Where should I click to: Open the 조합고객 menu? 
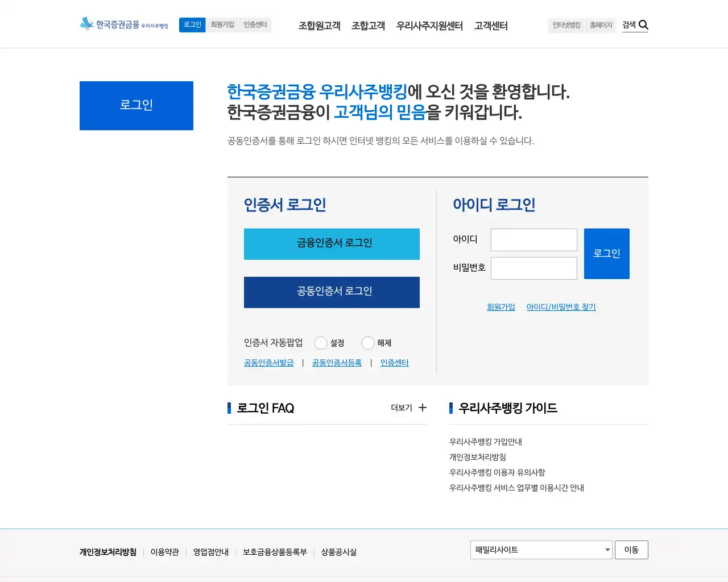click(368, 26)
